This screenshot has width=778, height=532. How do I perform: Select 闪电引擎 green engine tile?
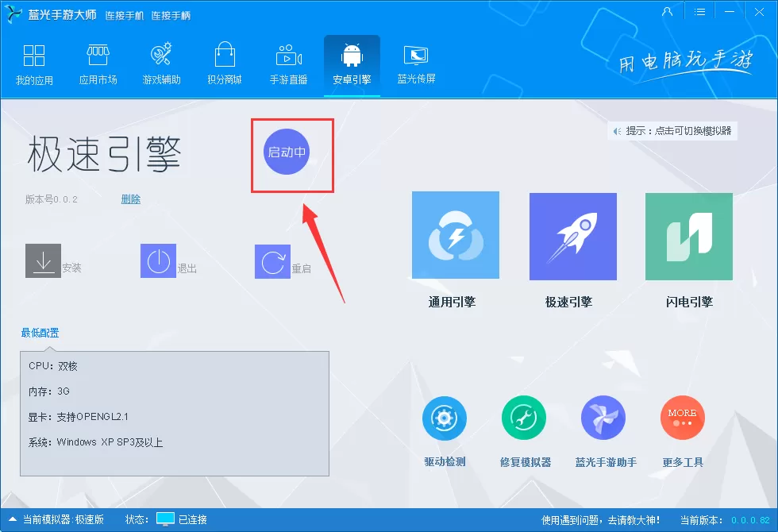click(689, 237)
